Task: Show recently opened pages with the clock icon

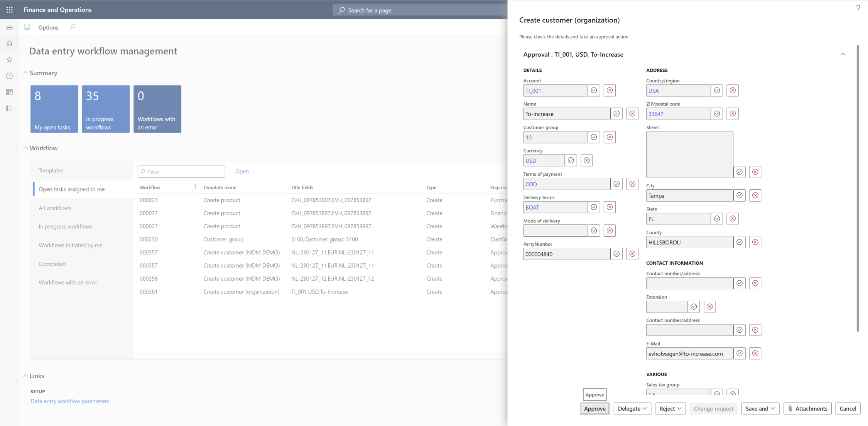Action: click(x=9, y=76)
